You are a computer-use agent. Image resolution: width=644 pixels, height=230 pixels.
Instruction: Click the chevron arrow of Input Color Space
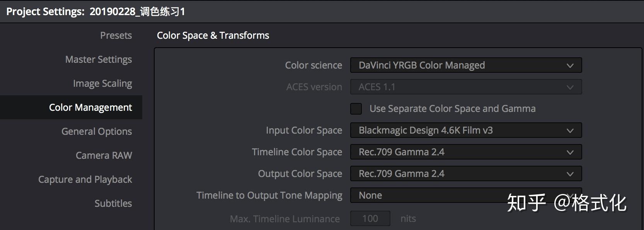pyautogui.click(x=570, y=131)
